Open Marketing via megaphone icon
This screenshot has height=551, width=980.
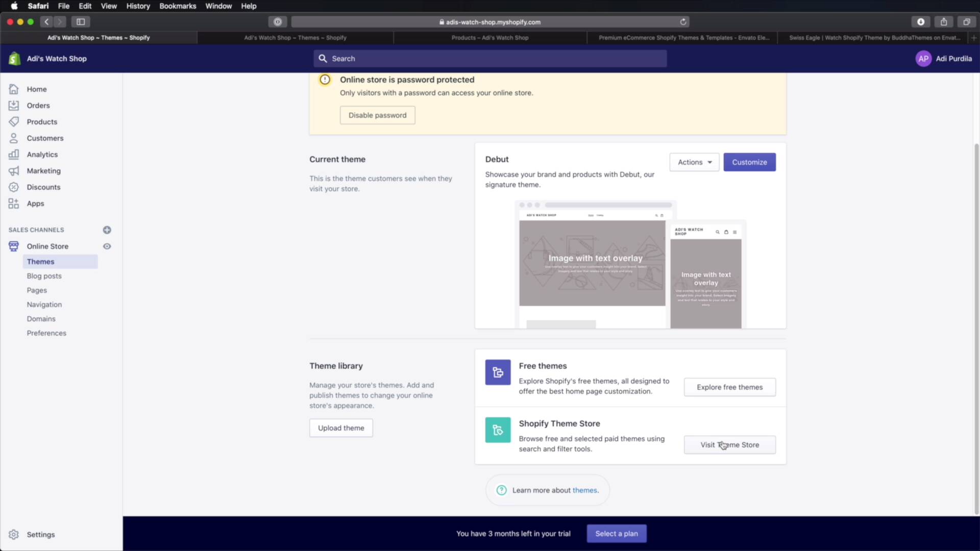[x=14, y=171]
